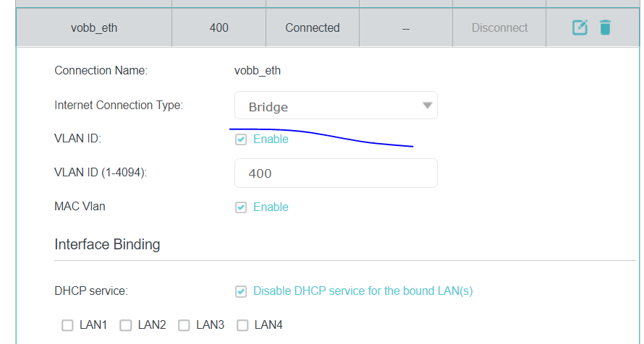Select the vobb_eth name cell in table

click(x=94, y=27)
